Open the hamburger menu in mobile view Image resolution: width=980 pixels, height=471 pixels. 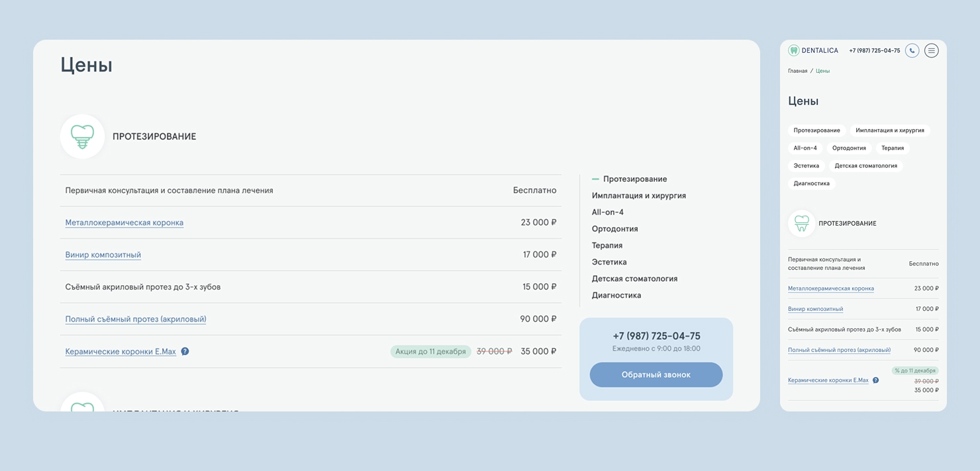tap(932, 50)
